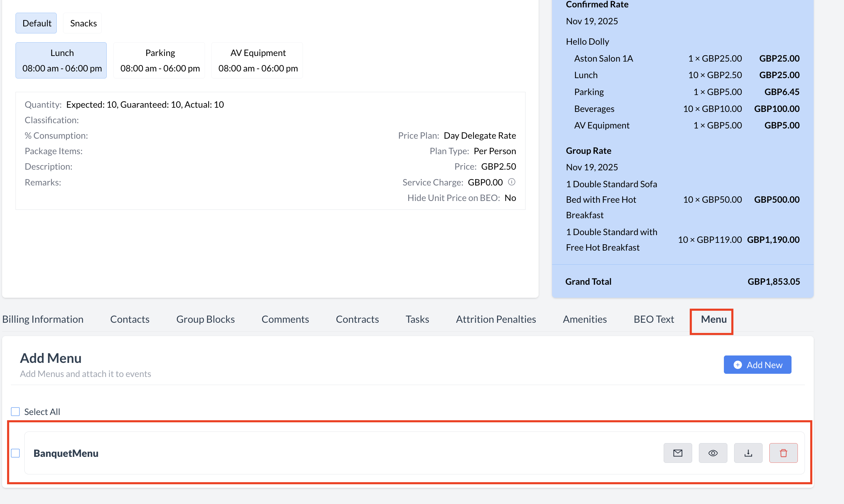This screenshot has height=504, width=844.
Task: Open the Amenities tab
Action: click(585, 319)
